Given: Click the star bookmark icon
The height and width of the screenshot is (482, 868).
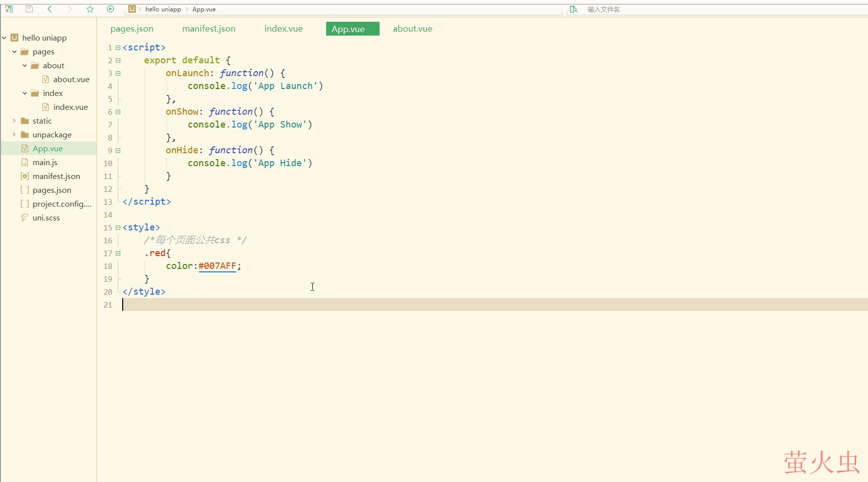Looking at the screenshot, I should (x=90, y=9).
